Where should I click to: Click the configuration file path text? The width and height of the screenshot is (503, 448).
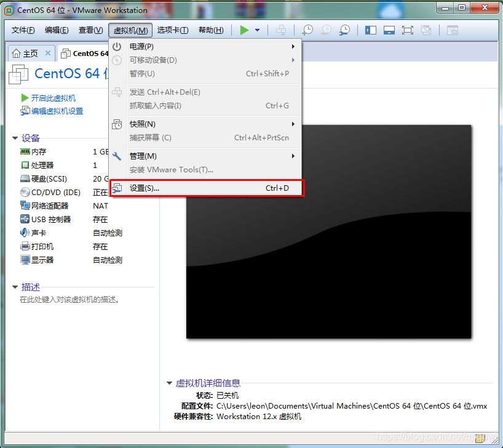352,406
